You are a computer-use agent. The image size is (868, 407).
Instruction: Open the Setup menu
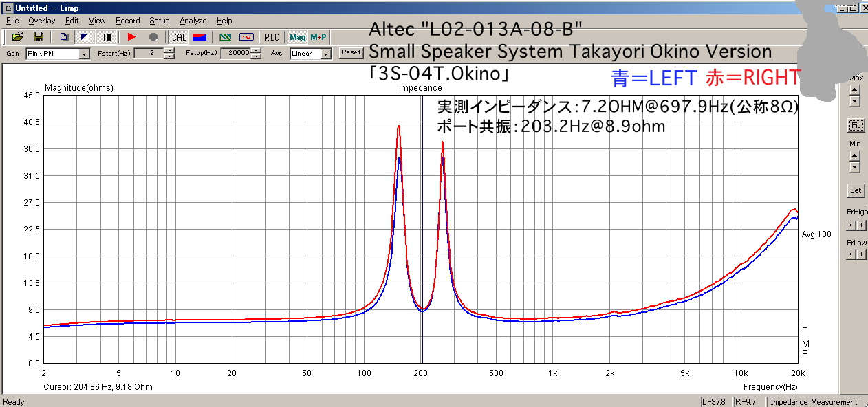pyautogui.click(x=160, y=21)
